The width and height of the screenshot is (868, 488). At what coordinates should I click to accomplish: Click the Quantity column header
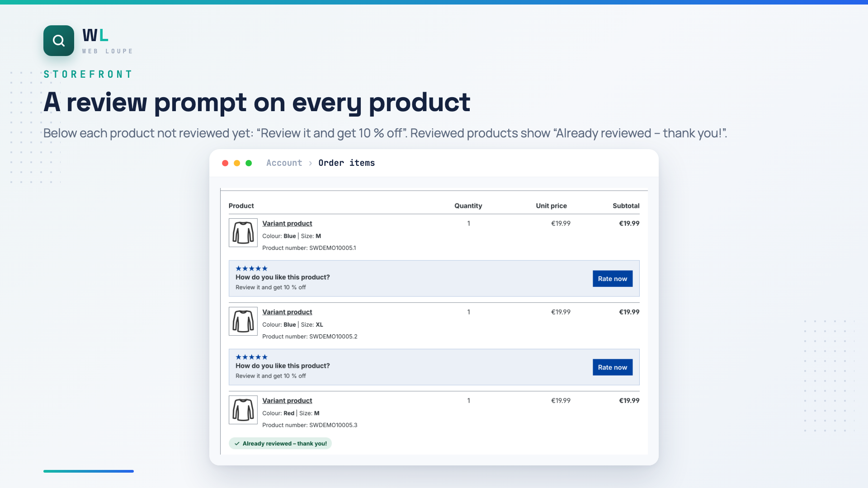[468, 206]
